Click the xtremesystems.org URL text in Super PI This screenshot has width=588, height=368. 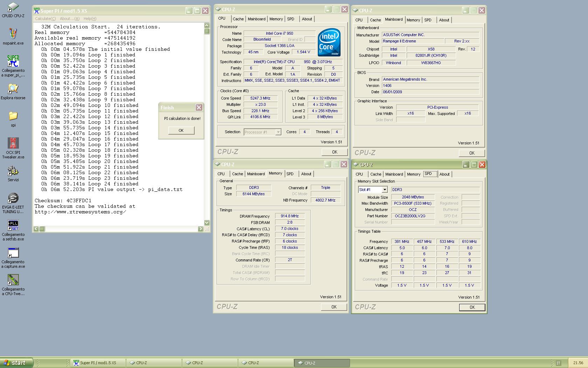[80, 212]
